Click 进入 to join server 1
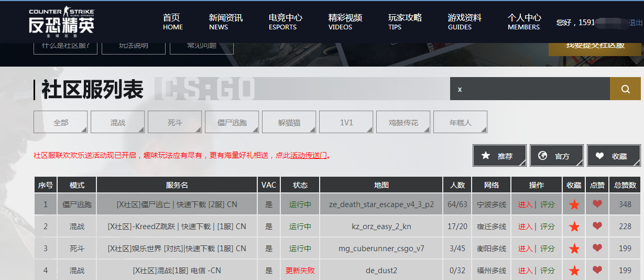644x280 pixels. coord(525,204)
